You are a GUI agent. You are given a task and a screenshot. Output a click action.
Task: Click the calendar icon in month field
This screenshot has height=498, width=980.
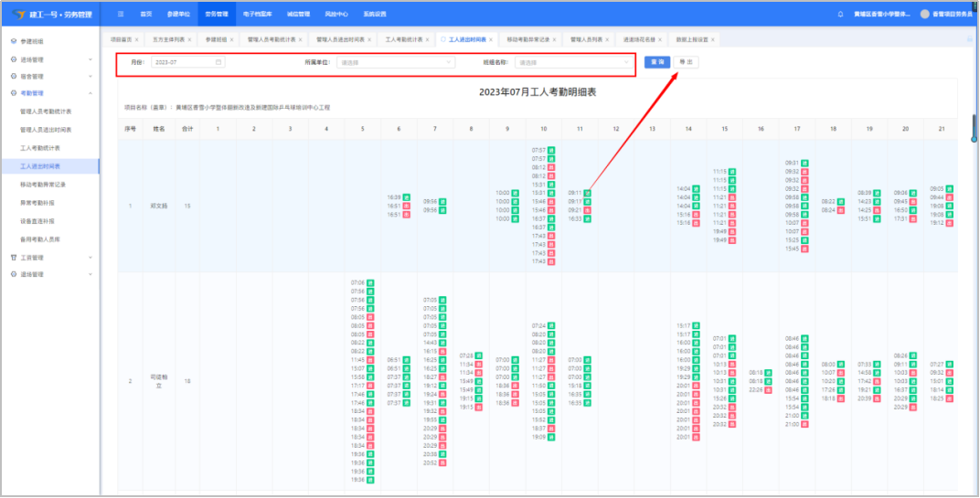218,62
